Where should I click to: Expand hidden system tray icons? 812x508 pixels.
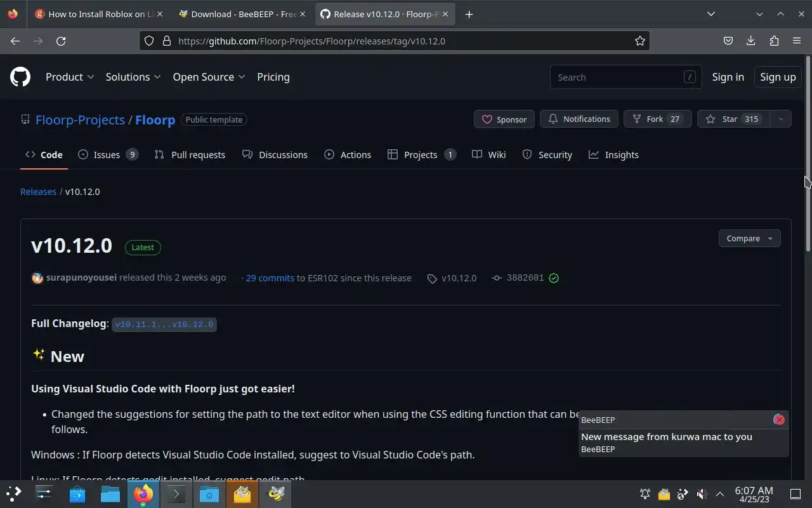720,494
